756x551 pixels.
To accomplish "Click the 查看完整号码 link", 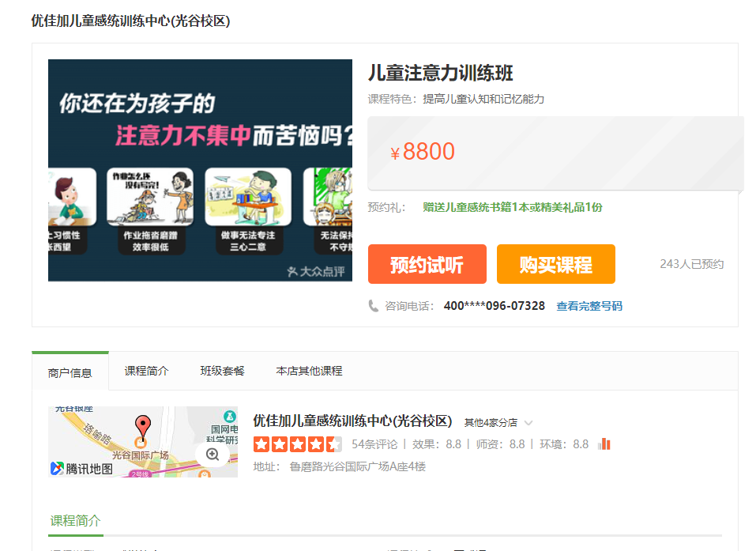I will [589, 306].
